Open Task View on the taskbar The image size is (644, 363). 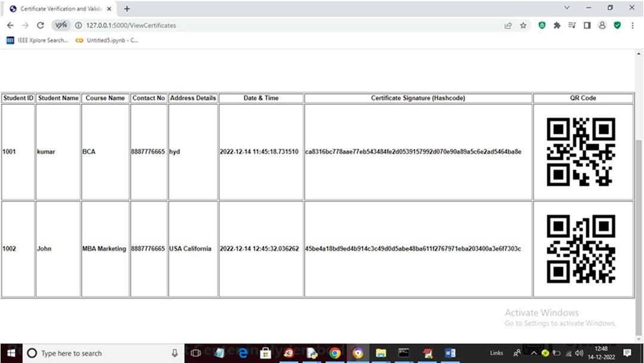tap(196, 353)
